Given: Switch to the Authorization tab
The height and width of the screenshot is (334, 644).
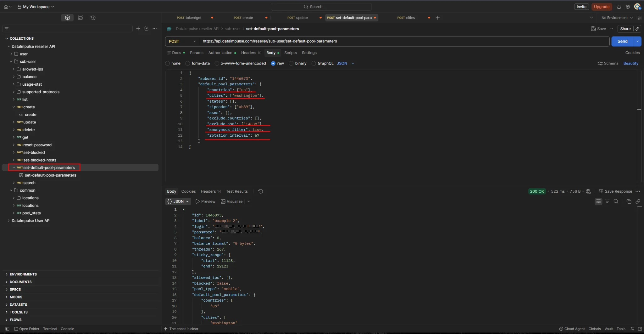Looking at the screenshot, I should pyautogui.click(x=222, y=53).
